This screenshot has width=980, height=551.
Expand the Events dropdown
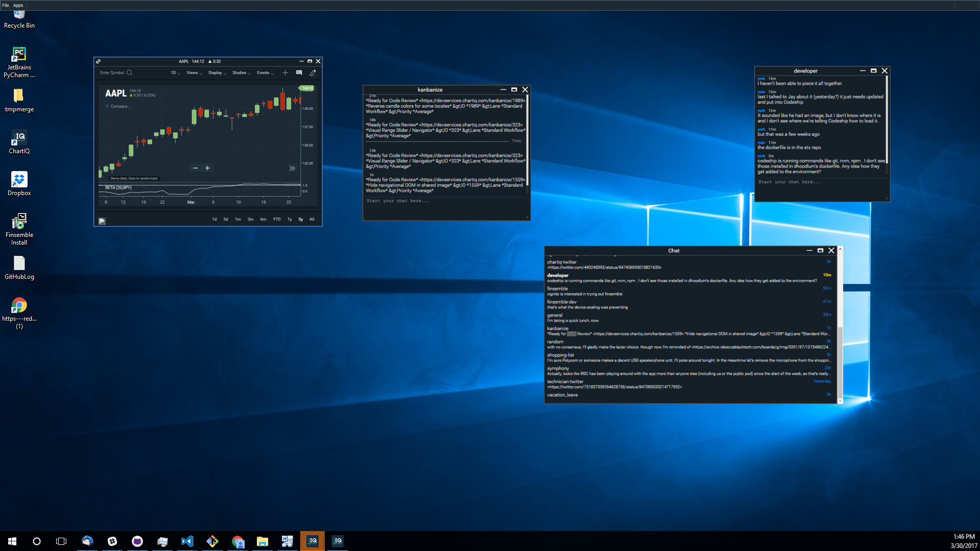[265, 73]
